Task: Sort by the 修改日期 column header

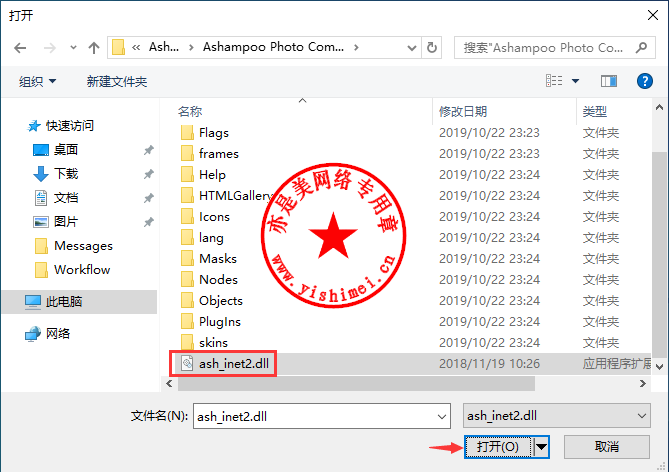Action: (463, 111)
